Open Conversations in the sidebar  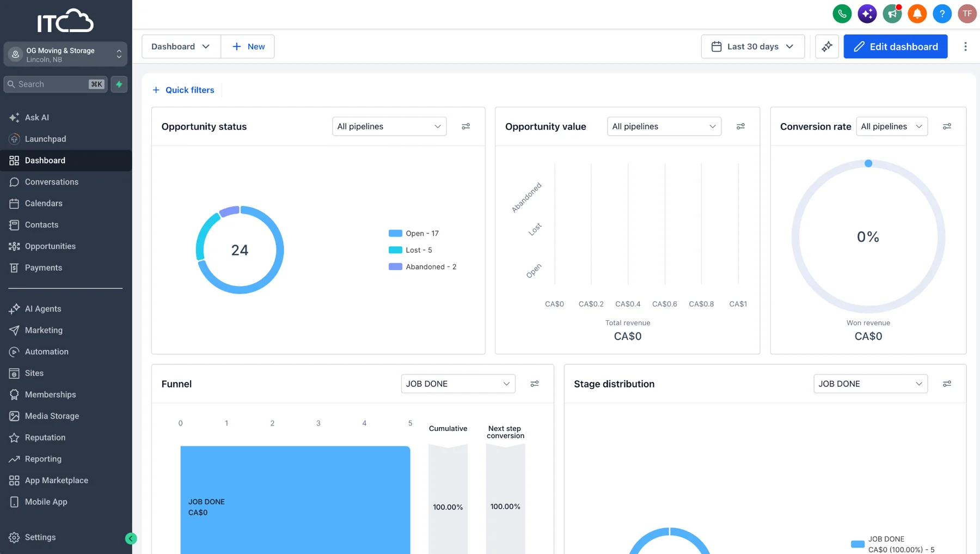(x=66, y=182)
